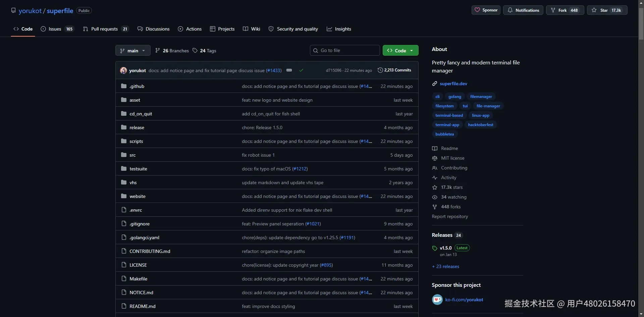
Task: Click the tag icon beside v1.5.0
Action: 435,248
